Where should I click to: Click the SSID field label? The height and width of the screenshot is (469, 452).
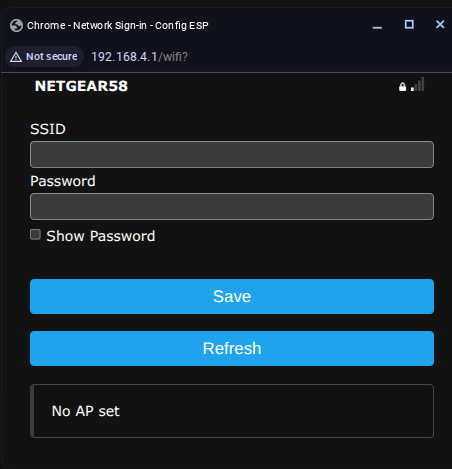coord(48,129)
